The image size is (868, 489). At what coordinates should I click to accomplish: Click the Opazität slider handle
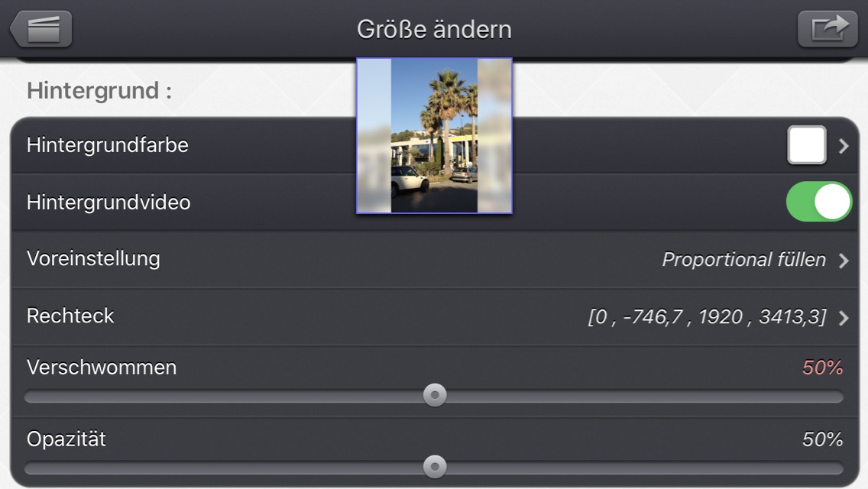point(435,466)
